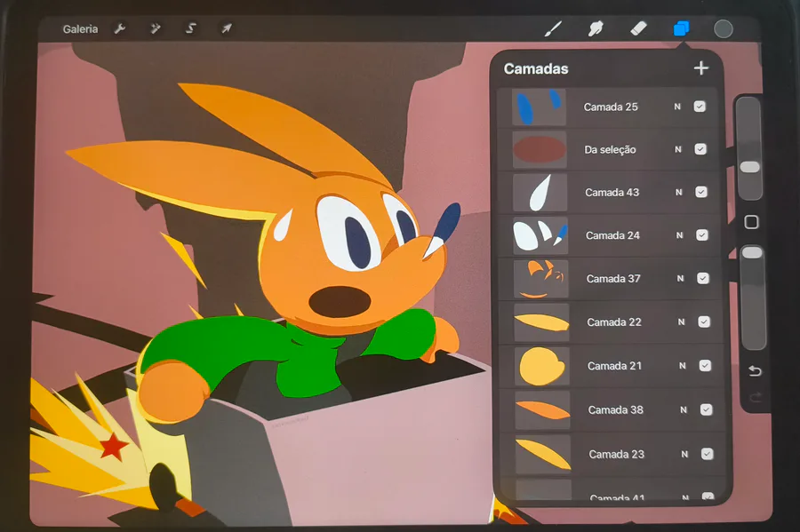800x532 pixels.
Task: Activate the Selection tool (S icon)
Action: (x=191, y=28)
